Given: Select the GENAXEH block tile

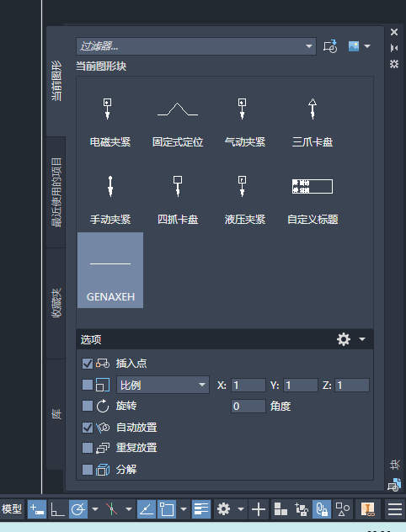Looking at the screenshot, I should pos(110,270).
